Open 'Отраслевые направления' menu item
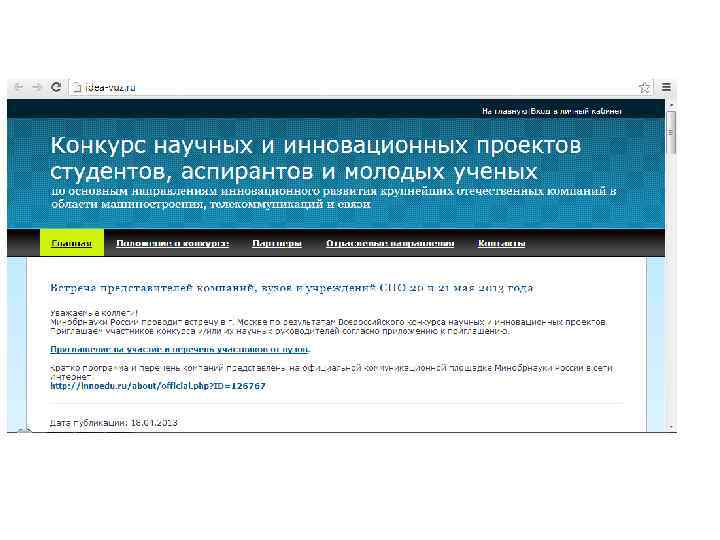 (x=390, y=243)
